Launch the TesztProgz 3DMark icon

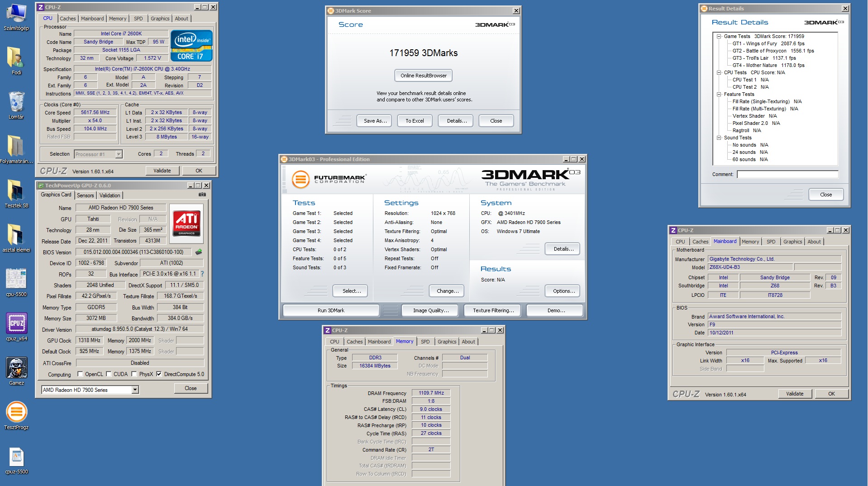[16, 415]
